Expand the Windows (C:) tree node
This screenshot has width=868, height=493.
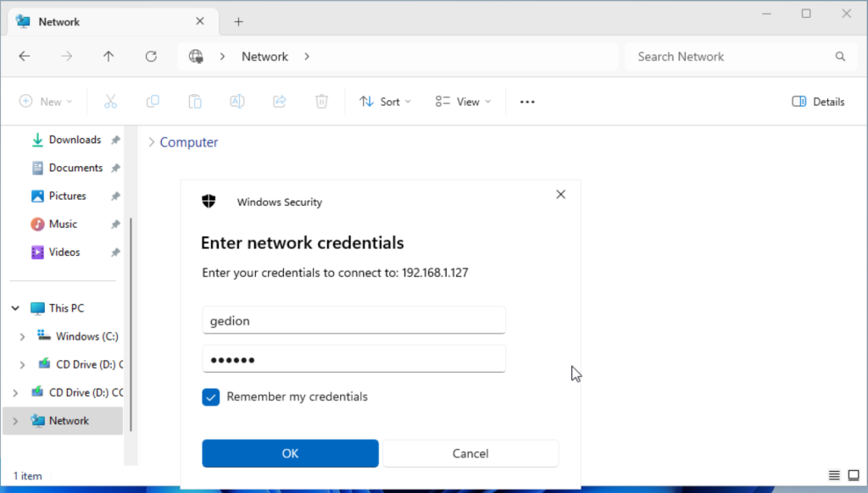pyautogui.click(x=23, y=336)
